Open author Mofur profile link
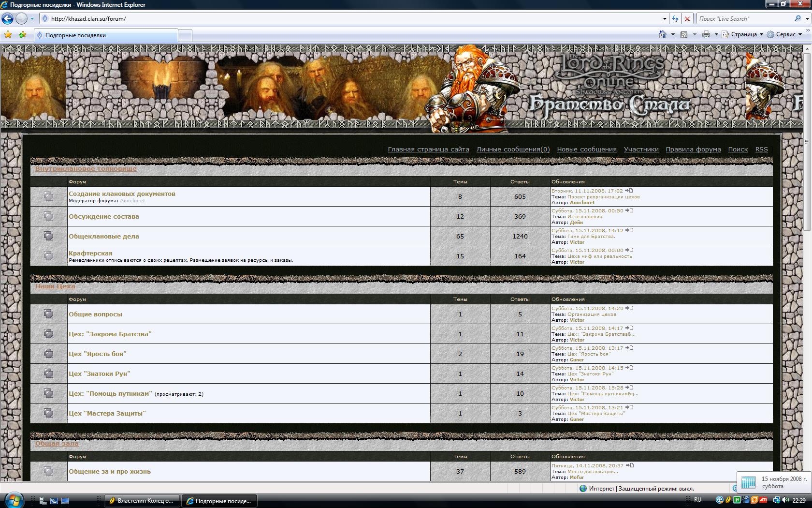The height and width of the screenshot is (508, 812). (577, 478)
